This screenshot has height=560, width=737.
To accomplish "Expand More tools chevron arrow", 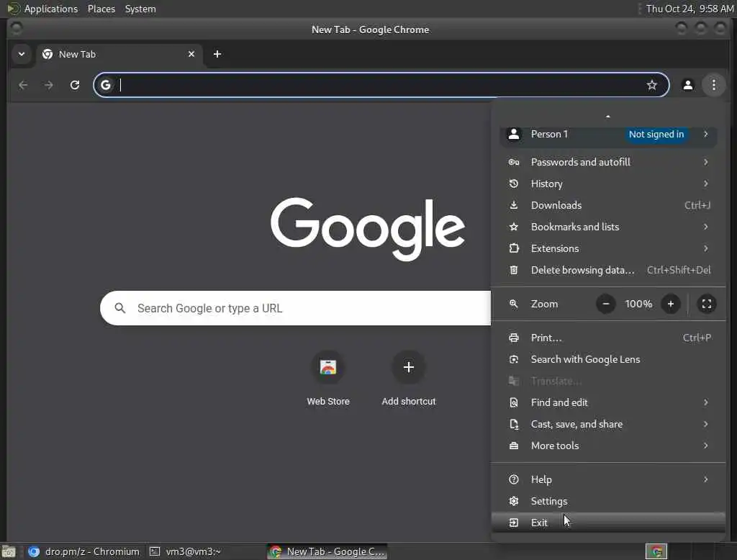I will click(x=705, y=446).
